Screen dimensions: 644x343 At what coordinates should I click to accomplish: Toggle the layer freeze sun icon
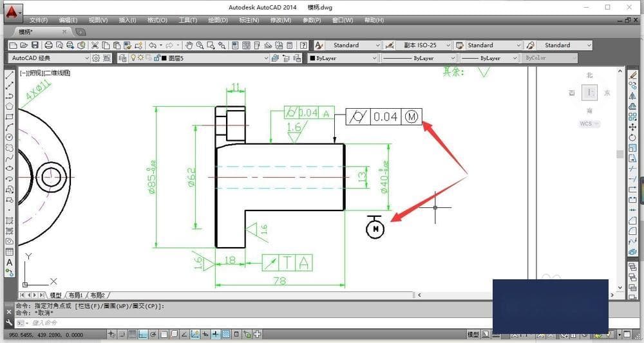click(x=140, y=58)
